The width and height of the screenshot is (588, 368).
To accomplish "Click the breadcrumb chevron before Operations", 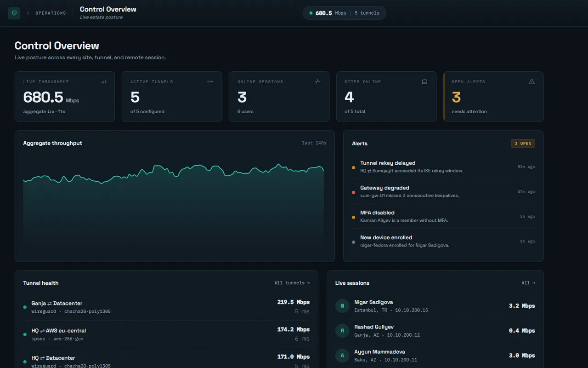I will [28, 13].
